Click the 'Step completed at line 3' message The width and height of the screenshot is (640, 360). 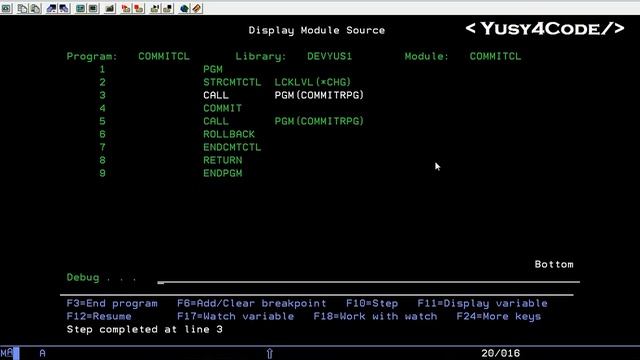coord(144,329)
